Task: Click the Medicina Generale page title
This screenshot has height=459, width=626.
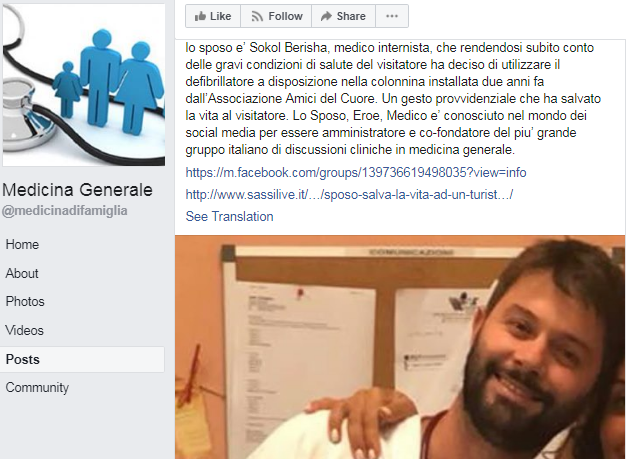Action: tap(77, 190)
